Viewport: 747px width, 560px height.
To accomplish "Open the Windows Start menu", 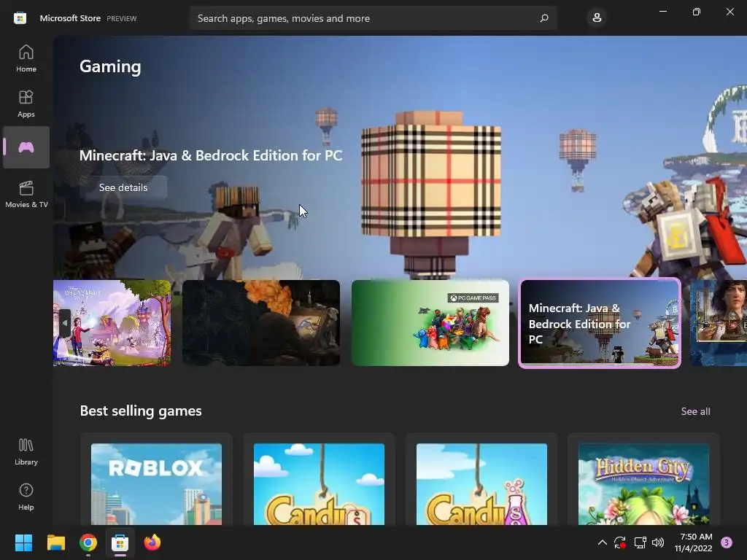I will tap(23, 542).
